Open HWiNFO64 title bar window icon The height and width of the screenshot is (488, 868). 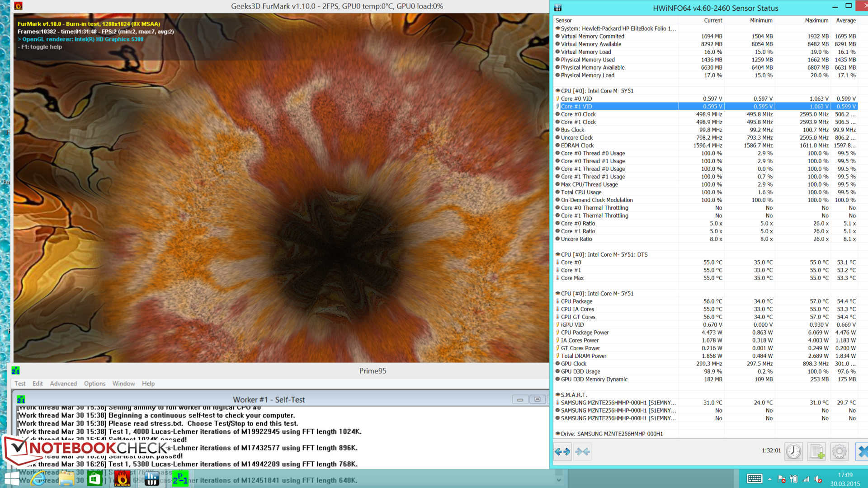point(558,8)
